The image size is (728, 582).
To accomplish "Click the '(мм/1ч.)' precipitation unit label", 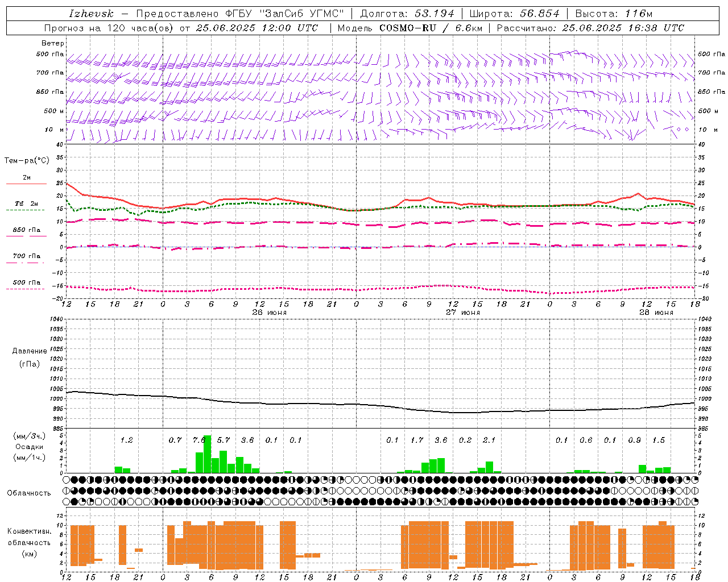I will point(29,458).
